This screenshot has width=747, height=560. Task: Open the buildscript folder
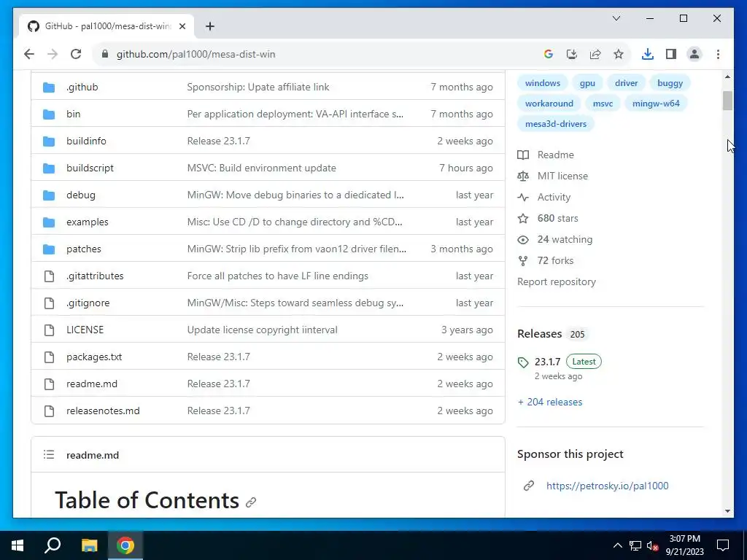[90, 168]
